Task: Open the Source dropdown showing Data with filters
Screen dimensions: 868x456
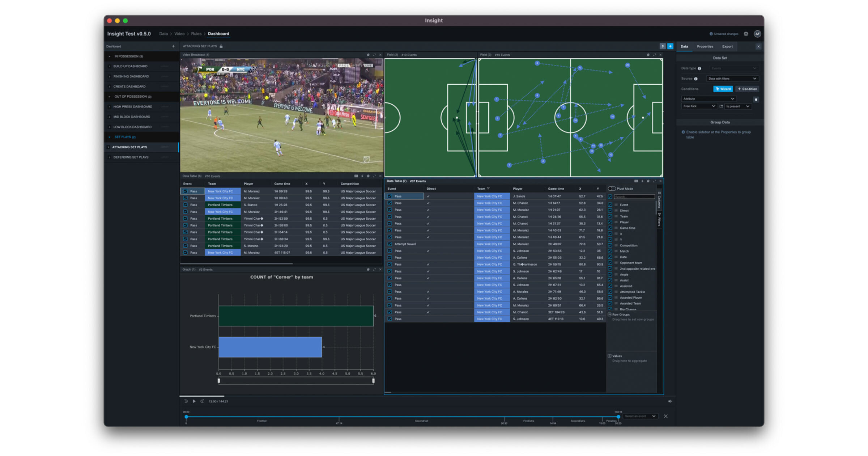Action: 732,79
